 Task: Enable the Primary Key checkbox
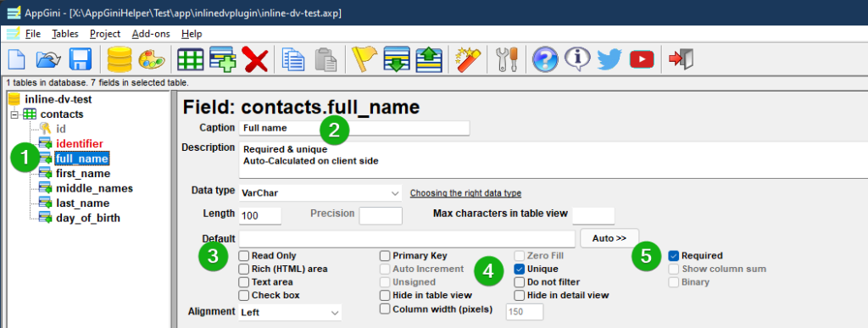(385, 256)
